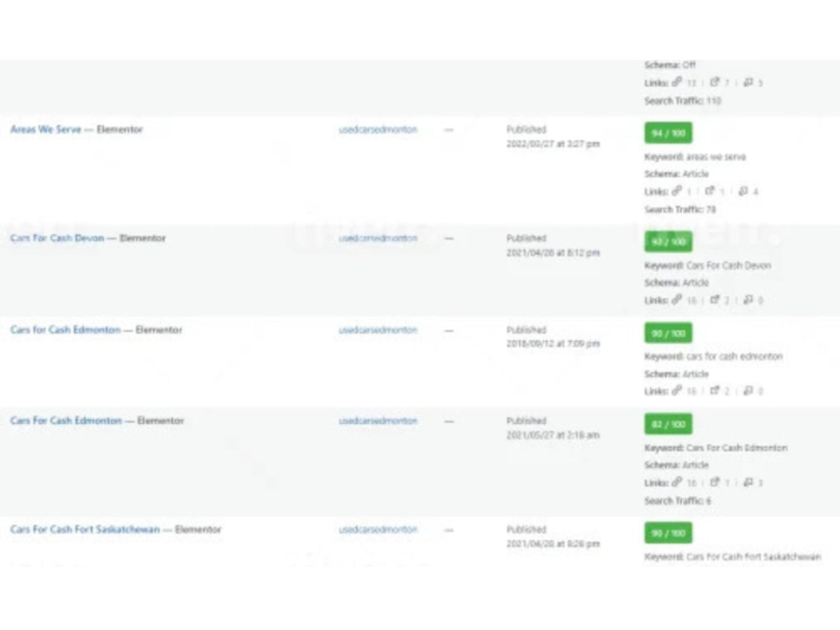Click author usedcarsedmonton in Cars For Cash Devon row
The width and height of the screenshot is (840, 630).
coord(378,239)
